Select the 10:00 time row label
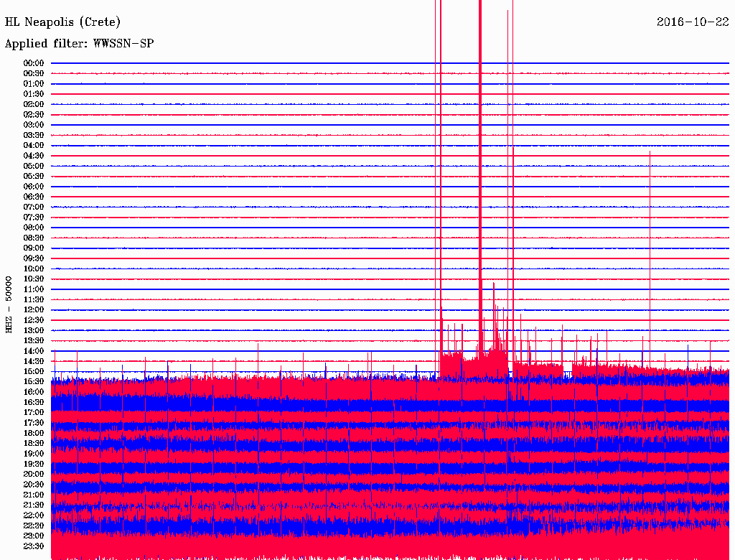 (x=34, y=269)
